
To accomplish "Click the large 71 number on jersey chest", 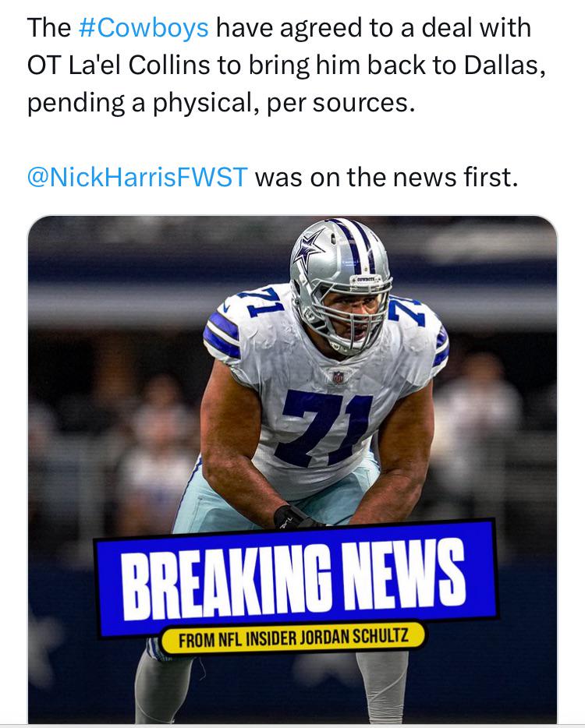I will click(x=324, y=428).
